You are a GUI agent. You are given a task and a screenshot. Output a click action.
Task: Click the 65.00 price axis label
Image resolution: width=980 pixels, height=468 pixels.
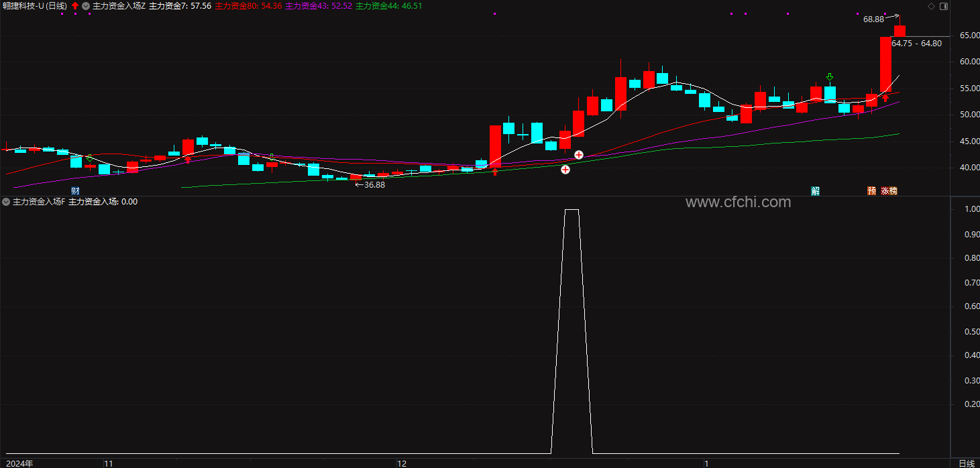969,36
